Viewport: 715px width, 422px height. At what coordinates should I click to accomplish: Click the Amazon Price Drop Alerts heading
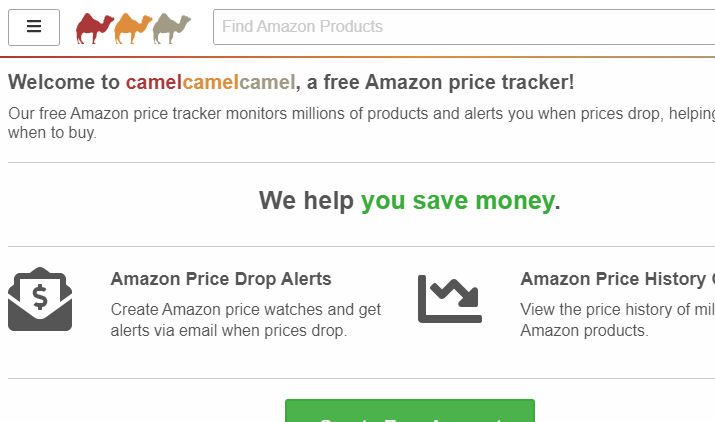pyautogui.click(x=221, y=279)
